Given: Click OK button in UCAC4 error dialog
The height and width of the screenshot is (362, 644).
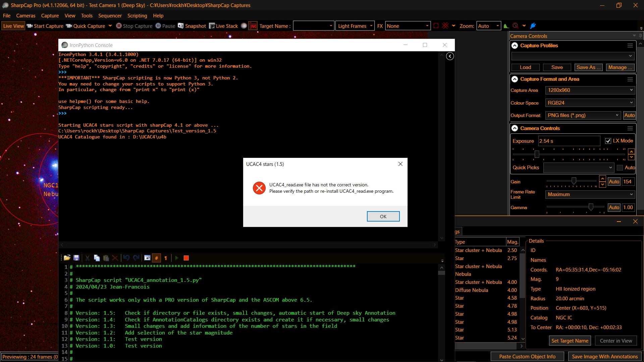Looking at the screenshot, I should 383,217.
